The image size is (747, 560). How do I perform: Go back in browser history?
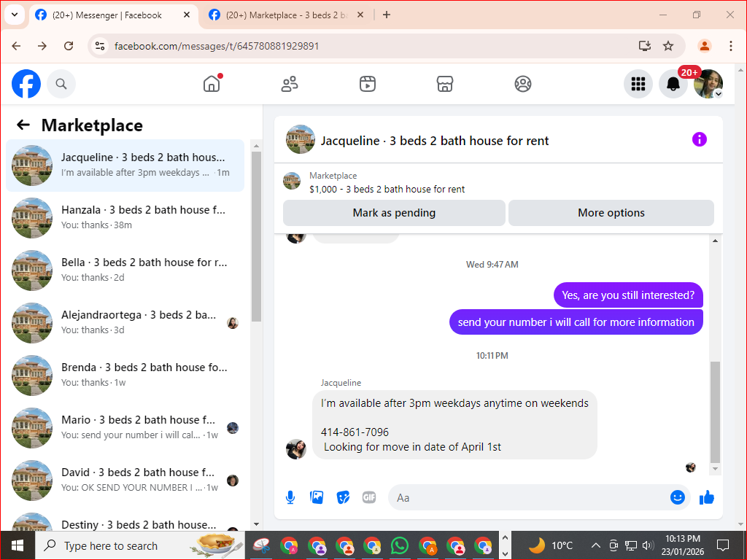16,46
